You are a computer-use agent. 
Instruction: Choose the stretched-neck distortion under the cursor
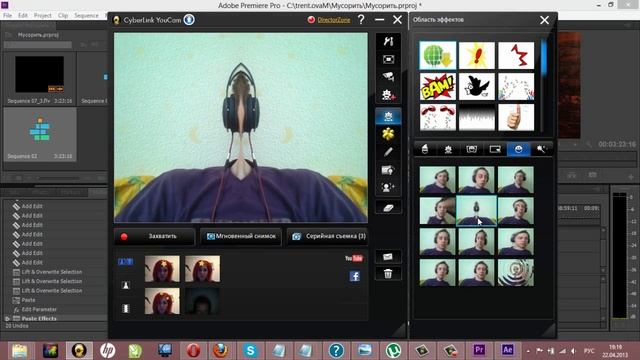(476, 211)
